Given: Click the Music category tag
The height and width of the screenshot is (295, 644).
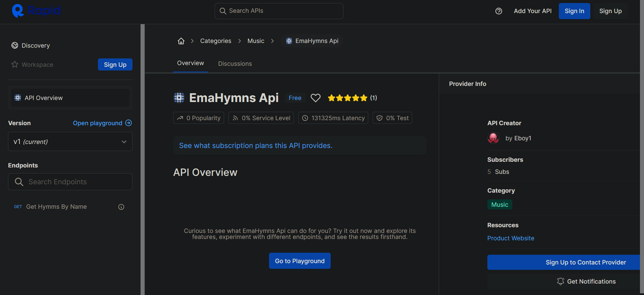Looking at the screenshot, I should click(499, 204).
